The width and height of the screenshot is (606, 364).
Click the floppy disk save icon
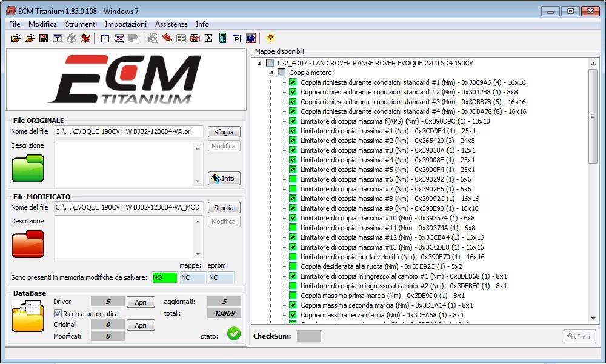pyautogui.click(x=44, y=38)
